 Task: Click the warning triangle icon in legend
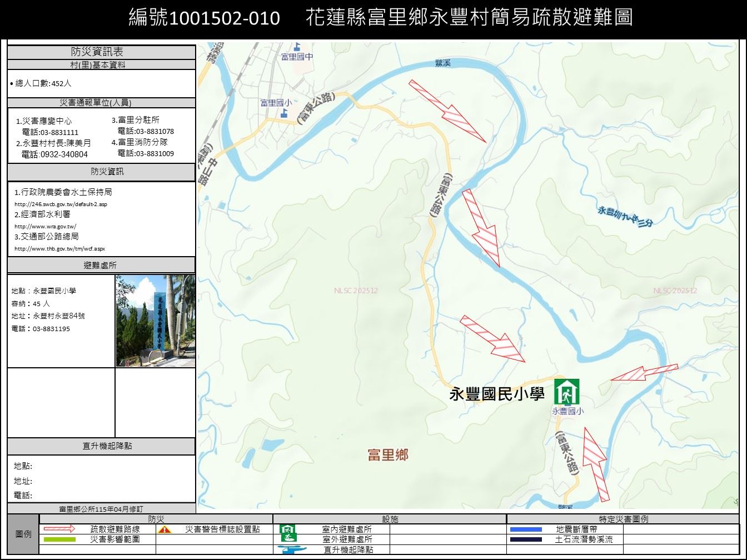165,529
